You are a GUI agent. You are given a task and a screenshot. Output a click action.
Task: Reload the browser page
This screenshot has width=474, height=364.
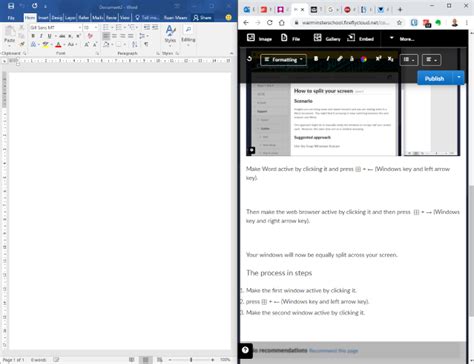point(270,23)
